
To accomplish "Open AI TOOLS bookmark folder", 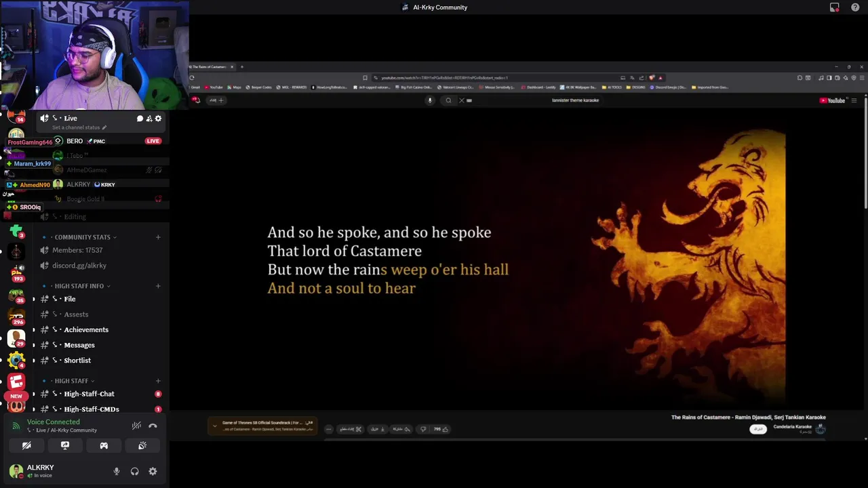I will tap(612, 87).
